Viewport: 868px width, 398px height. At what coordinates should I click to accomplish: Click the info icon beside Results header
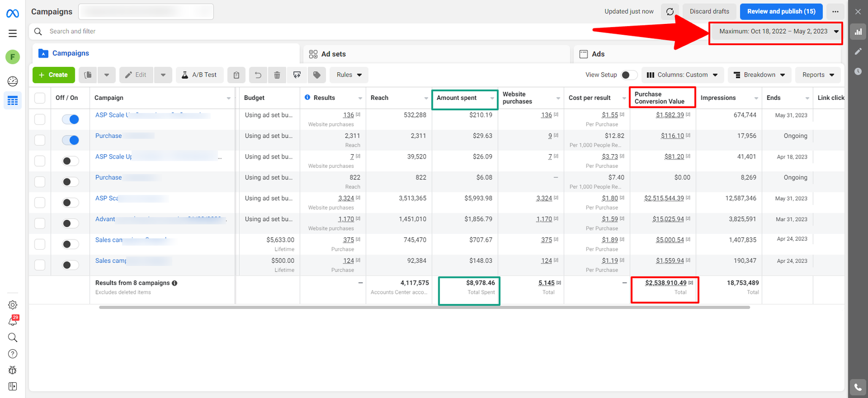point(308,98)
